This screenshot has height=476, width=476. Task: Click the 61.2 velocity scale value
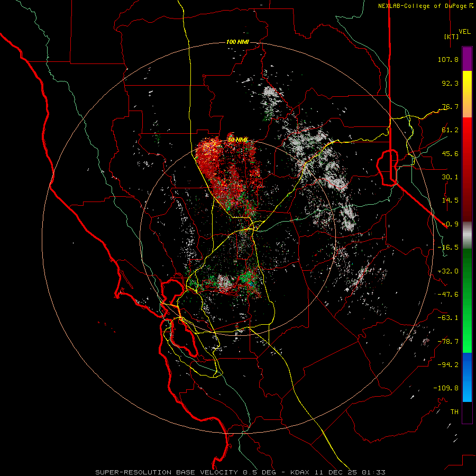coord(450,130)
